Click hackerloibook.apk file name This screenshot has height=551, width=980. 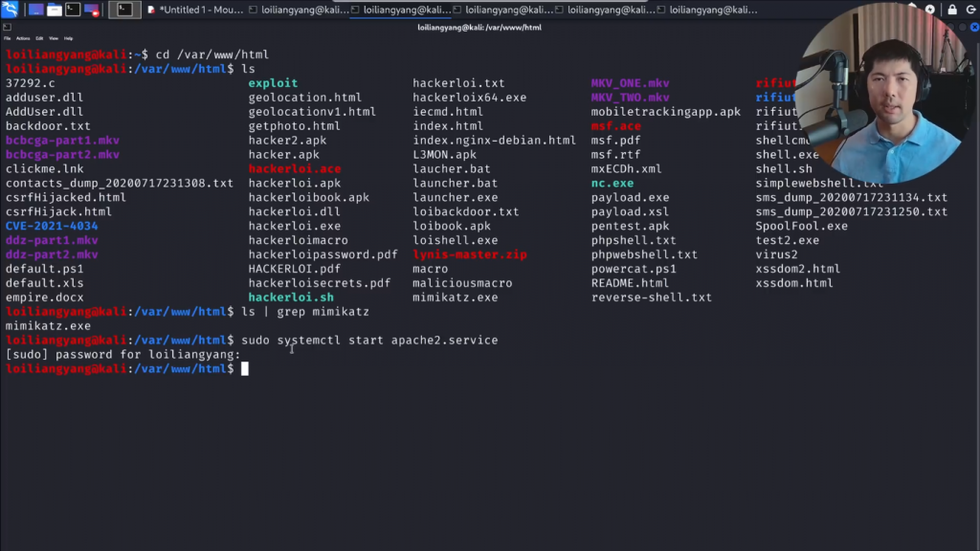tap(309, 197)
